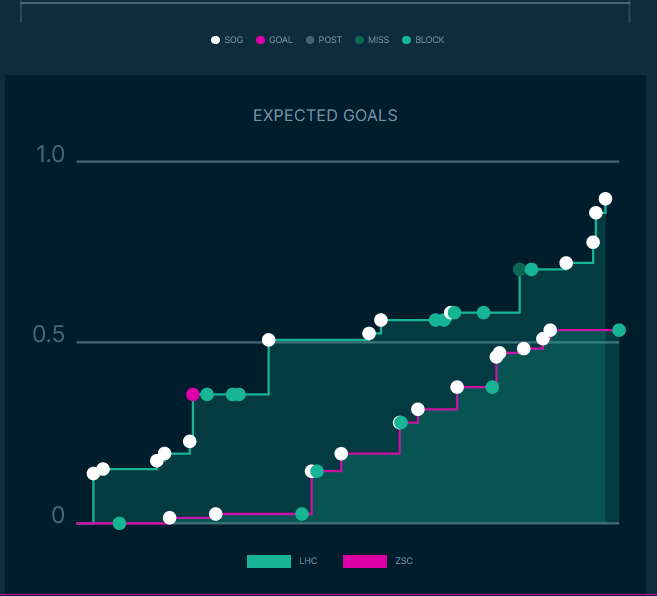Click the teal LHC color swatch
Screen dimensions: 657x596
pos(268,562)
